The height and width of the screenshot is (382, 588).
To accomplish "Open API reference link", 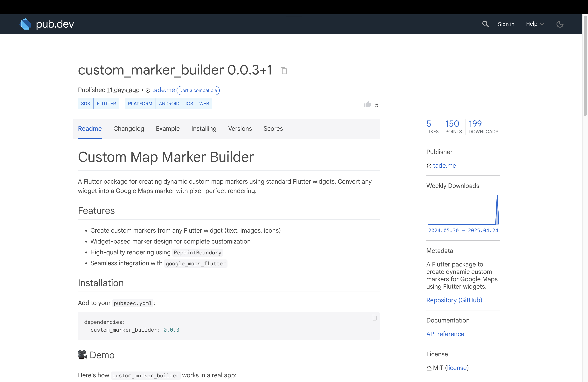I will pyautogui.click(x=445, y=334).
